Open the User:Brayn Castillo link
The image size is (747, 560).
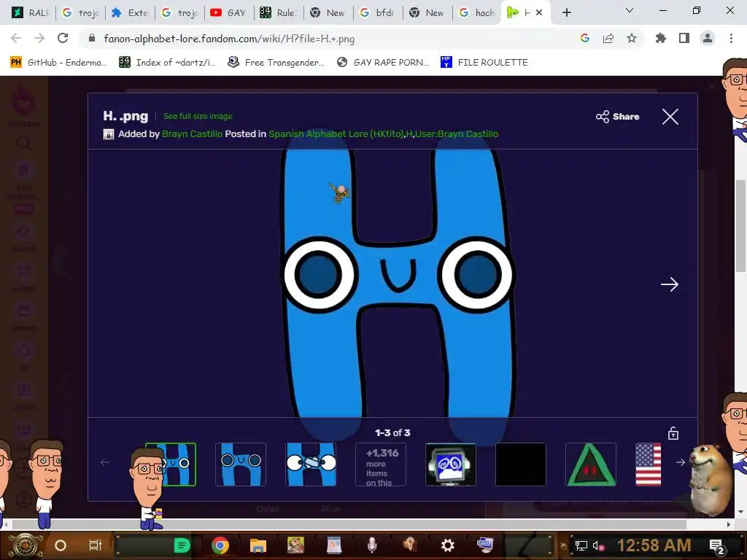click(x=457, y=134)
